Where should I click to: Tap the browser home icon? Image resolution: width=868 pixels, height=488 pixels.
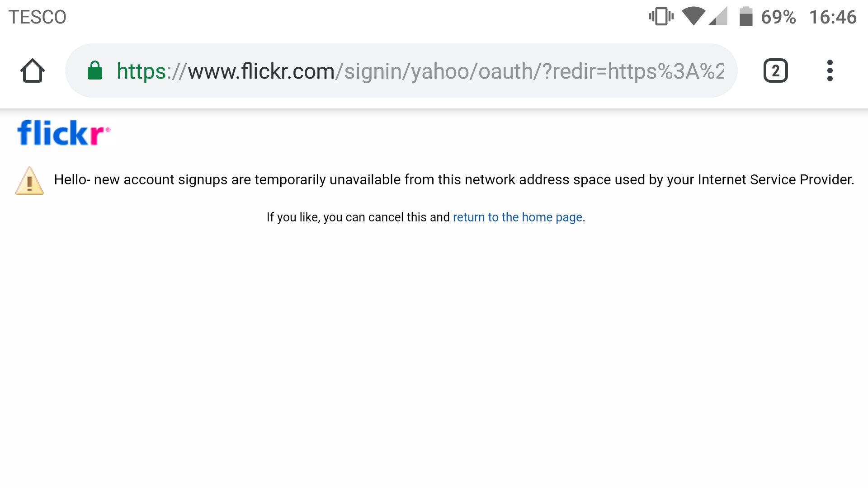click(33, 71)
